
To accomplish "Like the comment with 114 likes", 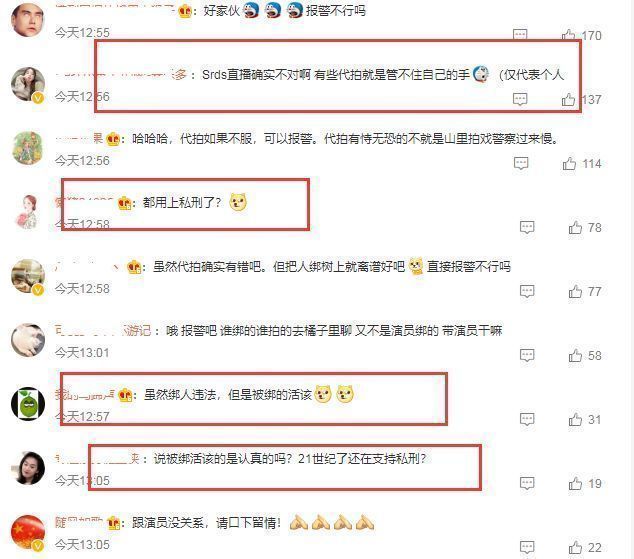I will (569, 163).
